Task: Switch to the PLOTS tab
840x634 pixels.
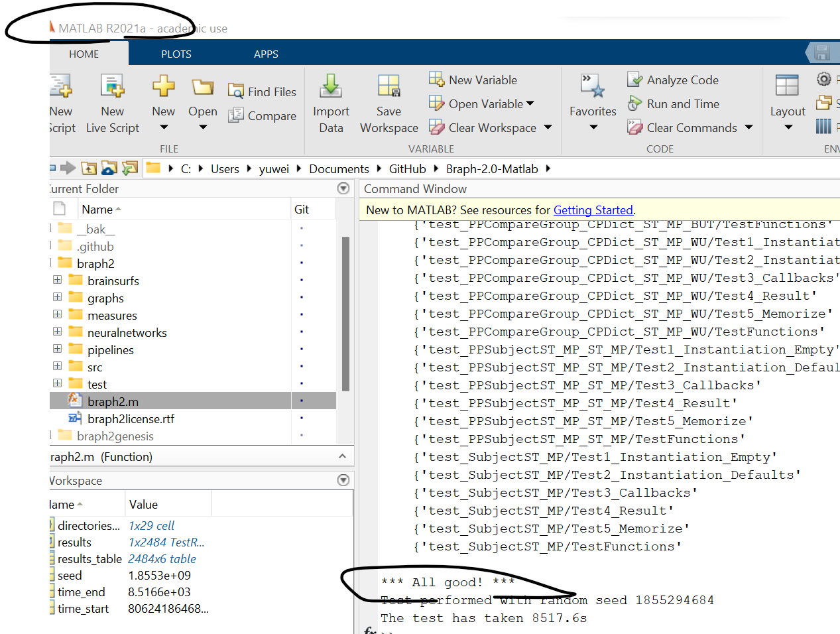Action: [176, 54]
